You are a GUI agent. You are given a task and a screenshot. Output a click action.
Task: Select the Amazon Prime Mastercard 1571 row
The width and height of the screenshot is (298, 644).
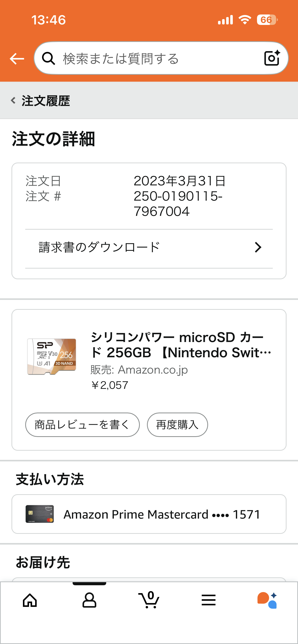(x=162, y=514)
